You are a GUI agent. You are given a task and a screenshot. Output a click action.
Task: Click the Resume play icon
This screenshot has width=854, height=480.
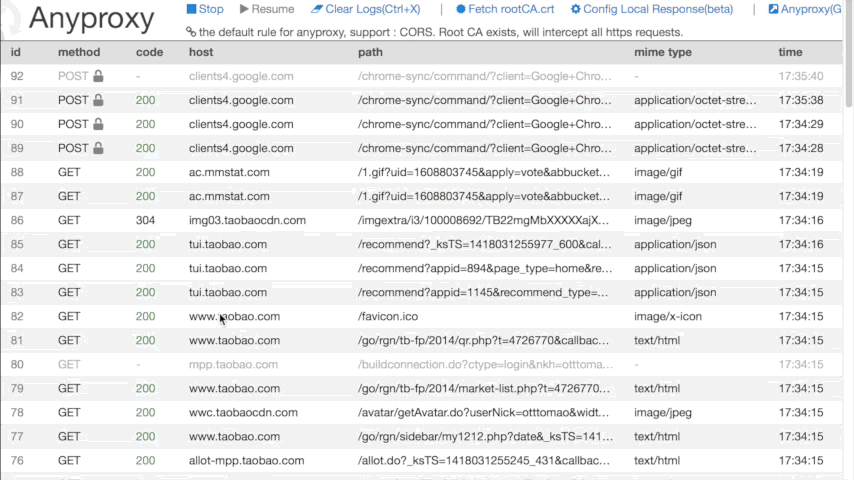[x=244, y=9]
